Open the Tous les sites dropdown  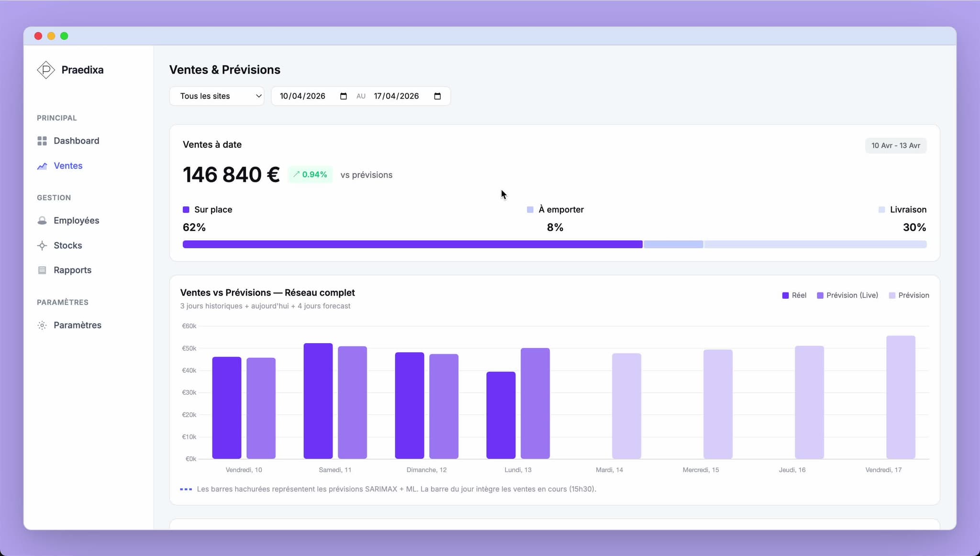(217, 96)
